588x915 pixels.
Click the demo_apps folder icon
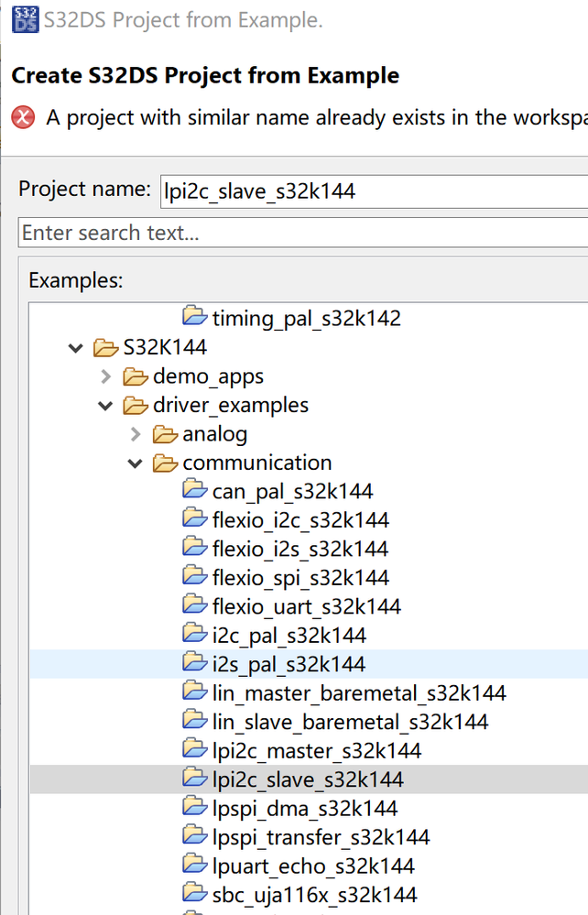tap(136, 376)
